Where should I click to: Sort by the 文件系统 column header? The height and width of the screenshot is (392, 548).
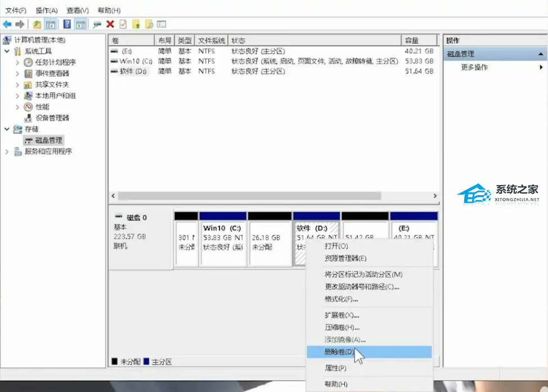[x=212, y=40]
